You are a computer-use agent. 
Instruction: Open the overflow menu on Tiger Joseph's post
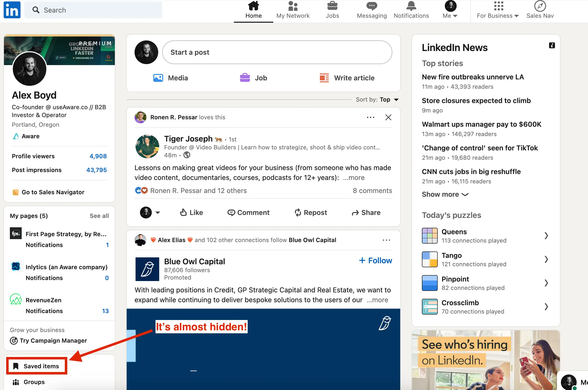pyautogui.click(x=370, y=117)
